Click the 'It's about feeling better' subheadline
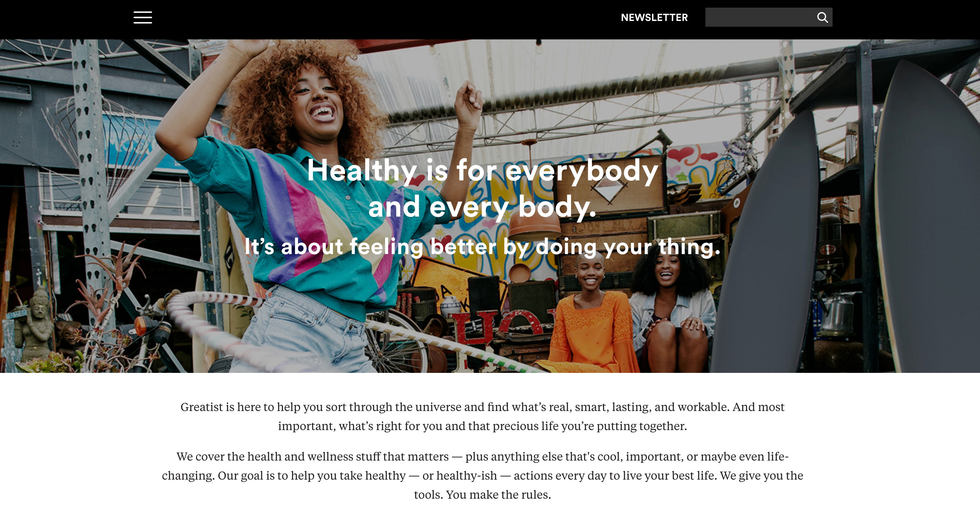Viewport: 980px width, 512px height. click(x=482, y=246)
